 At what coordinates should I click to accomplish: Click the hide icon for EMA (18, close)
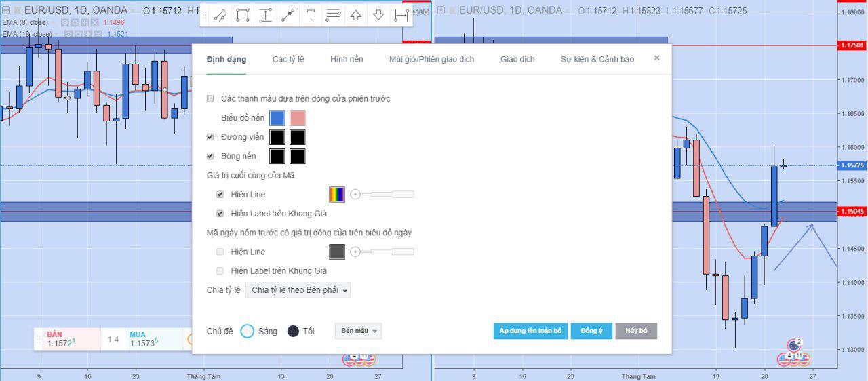pos(68,34)
